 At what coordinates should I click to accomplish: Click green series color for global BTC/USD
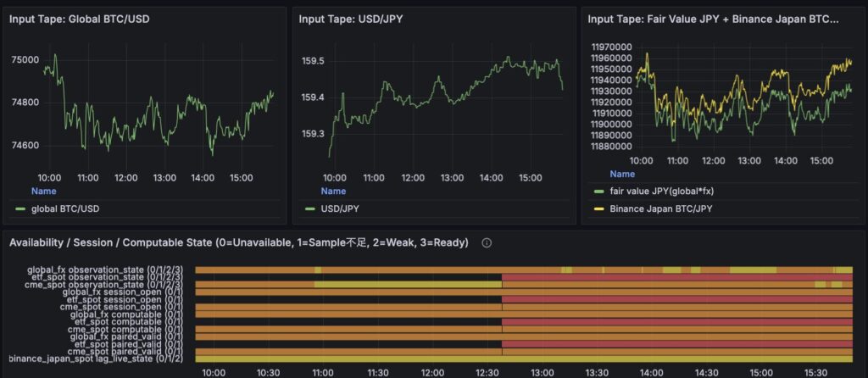coord(20,208)
